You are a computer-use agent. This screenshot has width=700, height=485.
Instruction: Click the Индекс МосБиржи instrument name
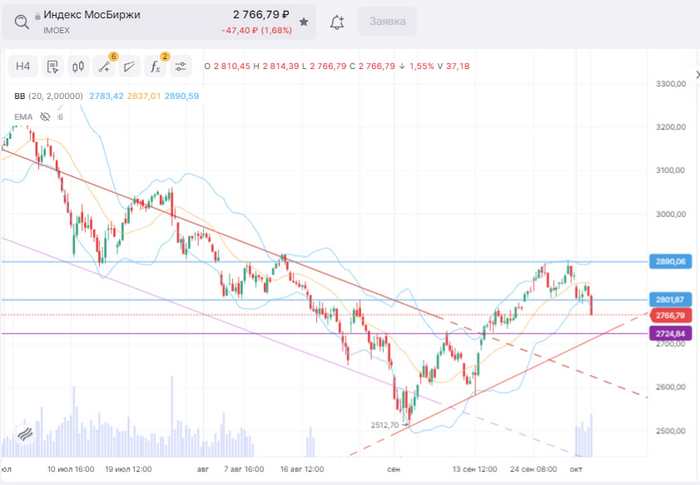click(91, 15)
